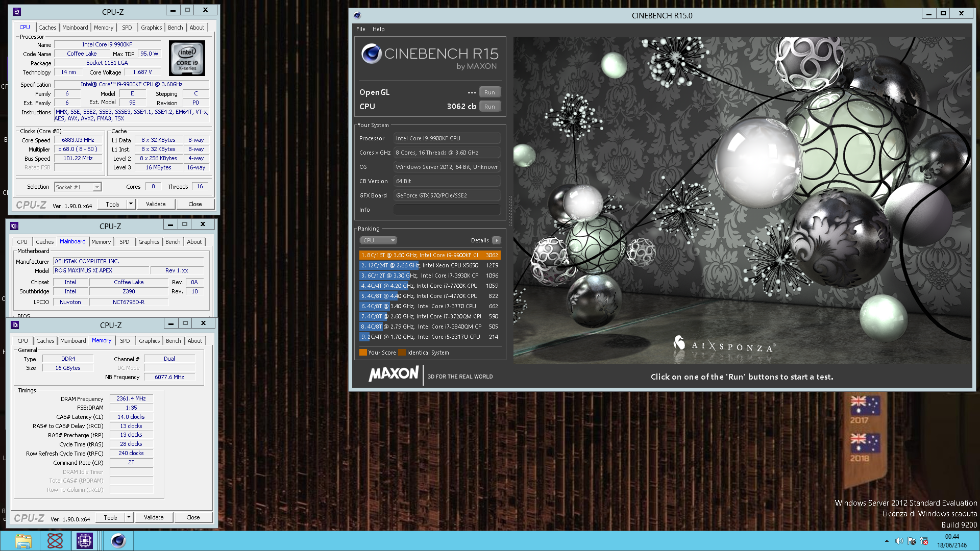Click Validate in Memory CPU-Z window
980x551 pixels.
pos(154,517)
